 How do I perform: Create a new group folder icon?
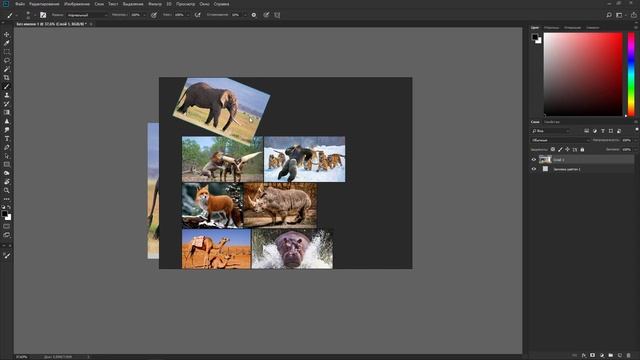tap(611, 356)
